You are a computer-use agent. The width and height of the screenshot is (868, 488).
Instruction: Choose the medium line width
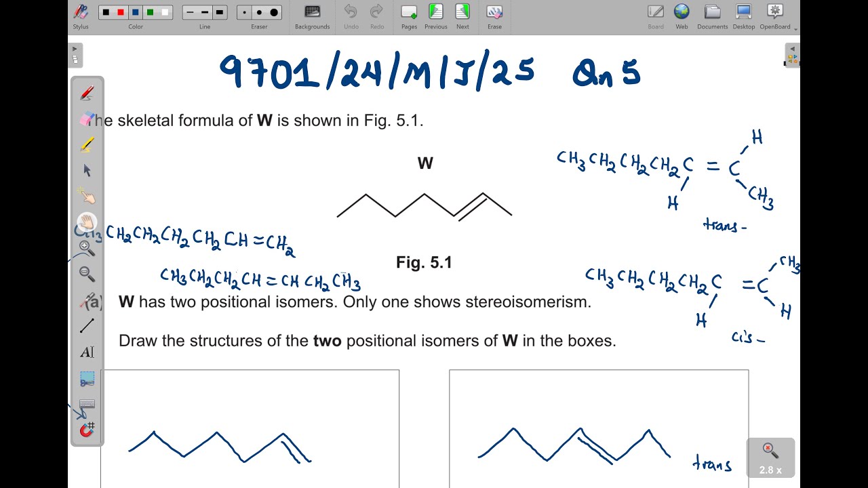pyautogui.click(x=205, y=12)
